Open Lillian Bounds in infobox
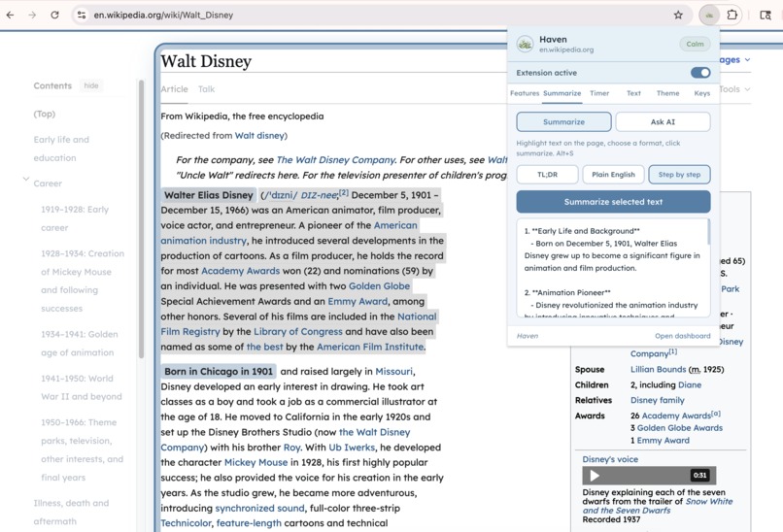The height and width of the screenshot is (532, 783). pyautogui.click(x=658, y=369)
